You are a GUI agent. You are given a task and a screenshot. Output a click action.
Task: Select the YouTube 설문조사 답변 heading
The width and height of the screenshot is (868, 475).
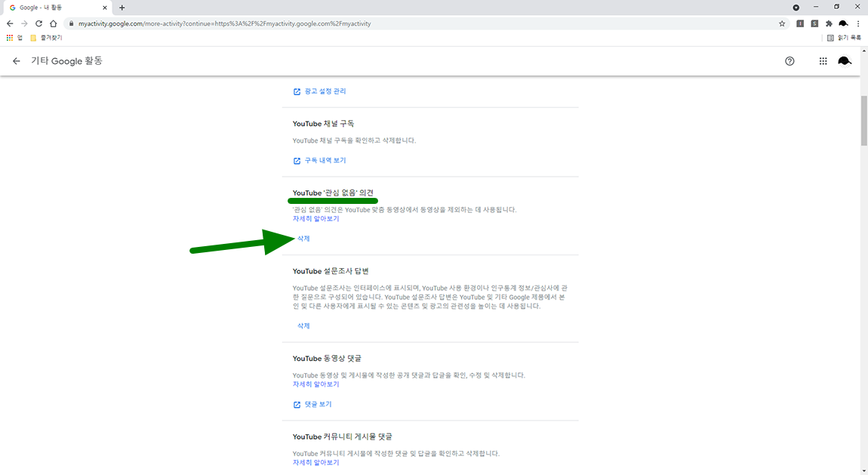pyautogui.click(x=331, y=271)
